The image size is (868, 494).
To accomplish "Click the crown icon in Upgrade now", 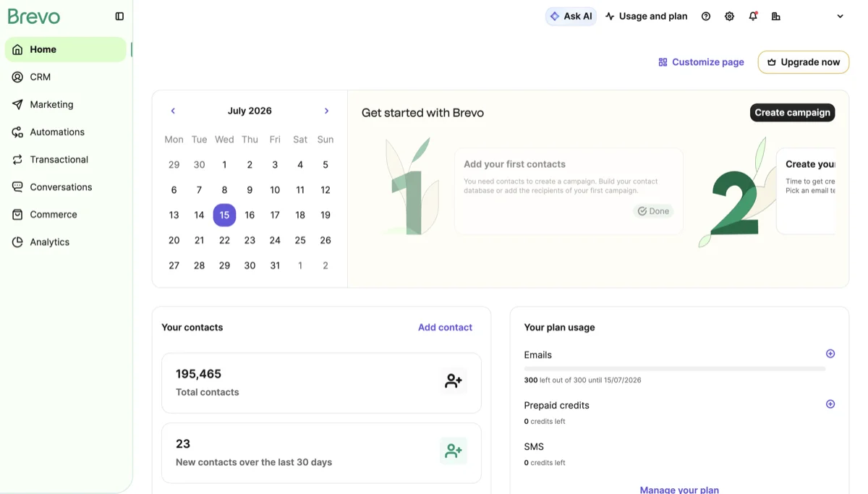I will (772, 62).
